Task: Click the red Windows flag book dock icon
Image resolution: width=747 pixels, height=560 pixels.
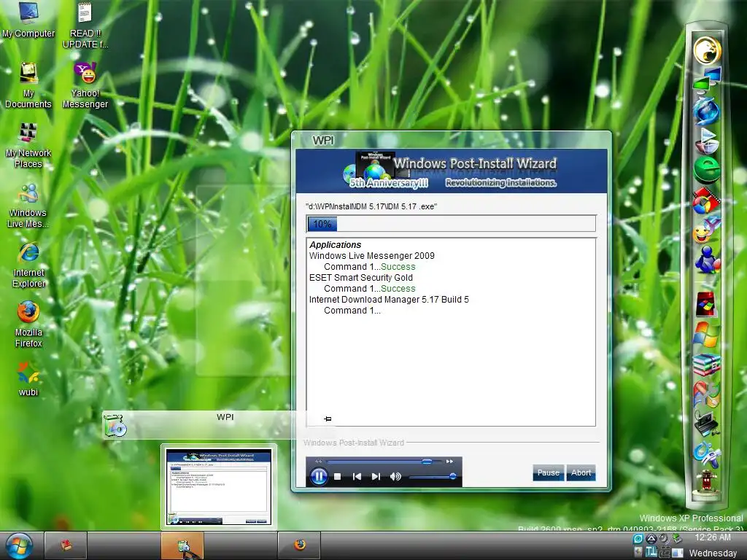Action: coord(706,304)
